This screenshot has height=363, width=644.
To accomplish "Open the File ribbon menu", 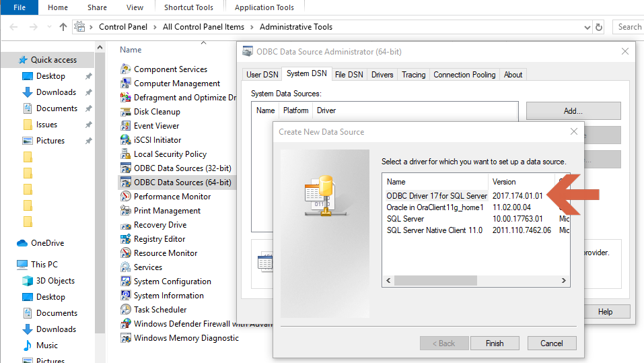I will tap(20, 7).
